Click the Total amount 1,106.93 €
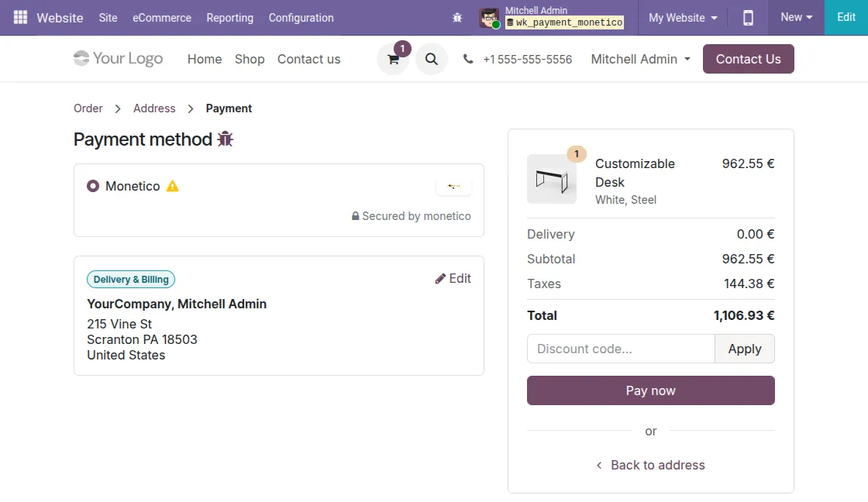 744,315
